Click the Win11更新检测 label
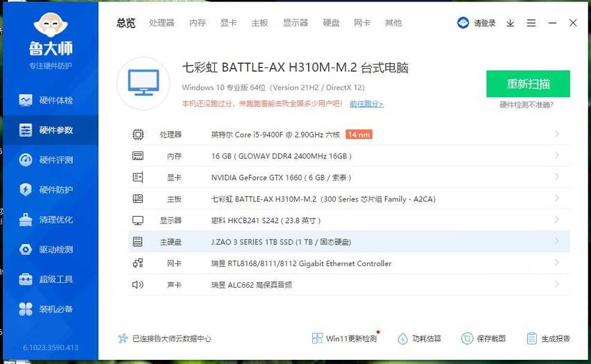591x364 pixels. point(351,338)
